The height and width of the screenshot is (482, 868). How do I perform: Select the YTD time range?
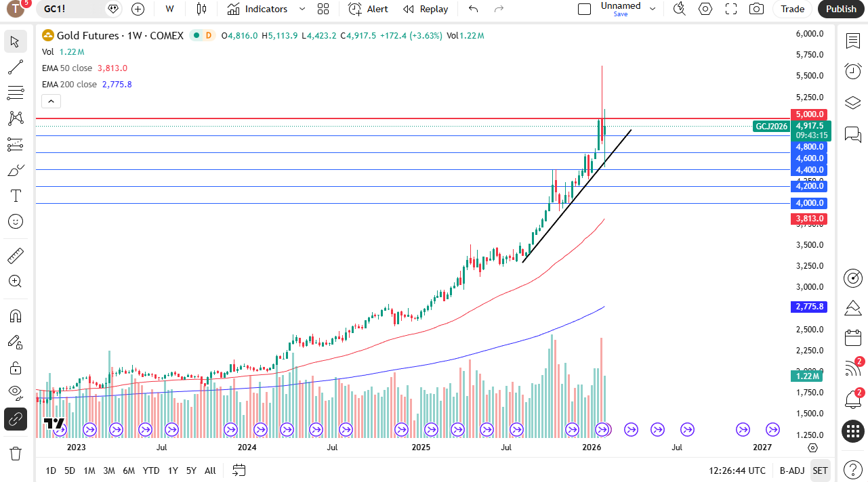tap(151, 470)
